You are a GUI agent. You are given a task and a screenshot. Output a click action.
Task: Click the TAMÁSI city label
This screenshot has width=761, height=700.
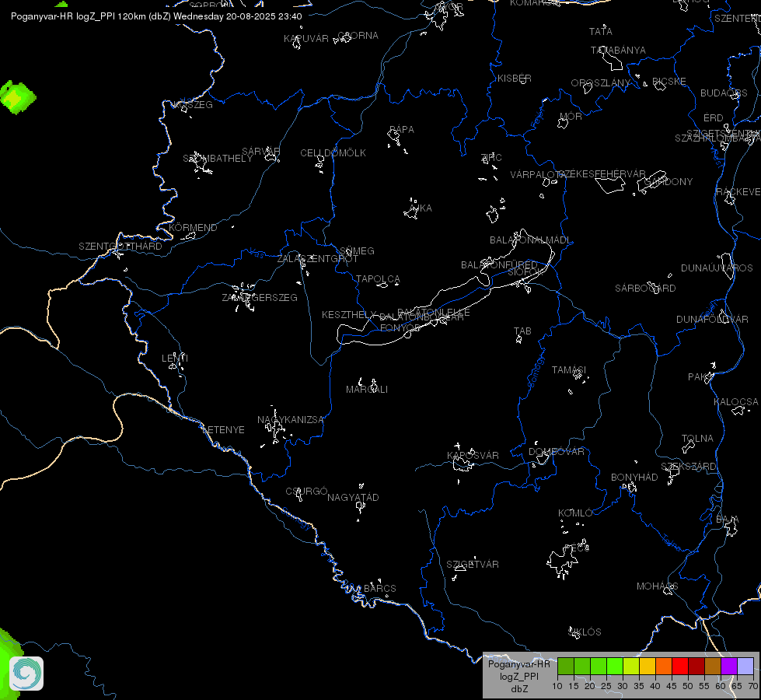click(x=569, y=370)
